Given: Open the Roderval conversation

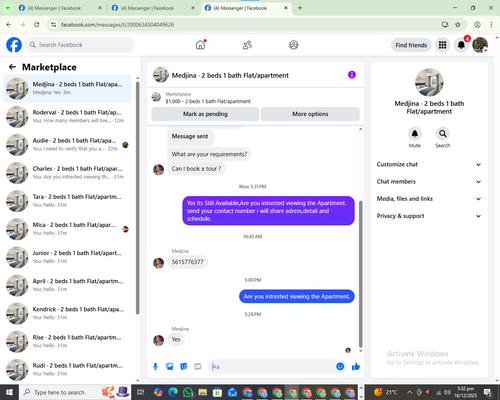Looking at the screenshot, I should point(67,117).
